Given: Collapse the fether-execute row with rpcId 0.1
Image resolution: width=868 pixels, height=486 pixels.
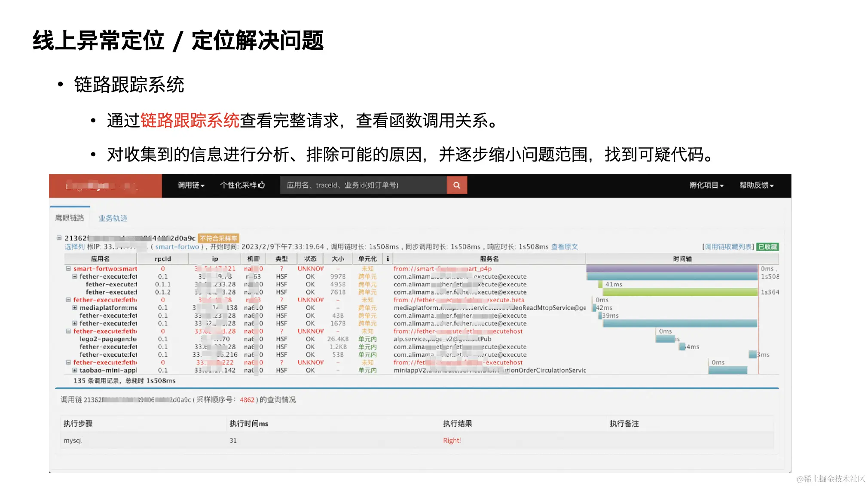Looking at the screenshot, I should click(x=75, y=276).
